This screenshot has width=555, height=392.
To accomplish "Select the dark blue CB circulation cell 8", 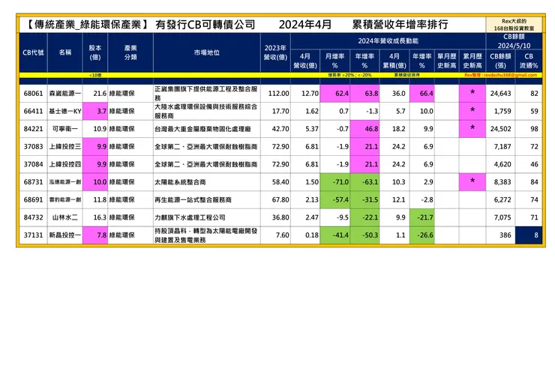I will (x=529, y=235).
